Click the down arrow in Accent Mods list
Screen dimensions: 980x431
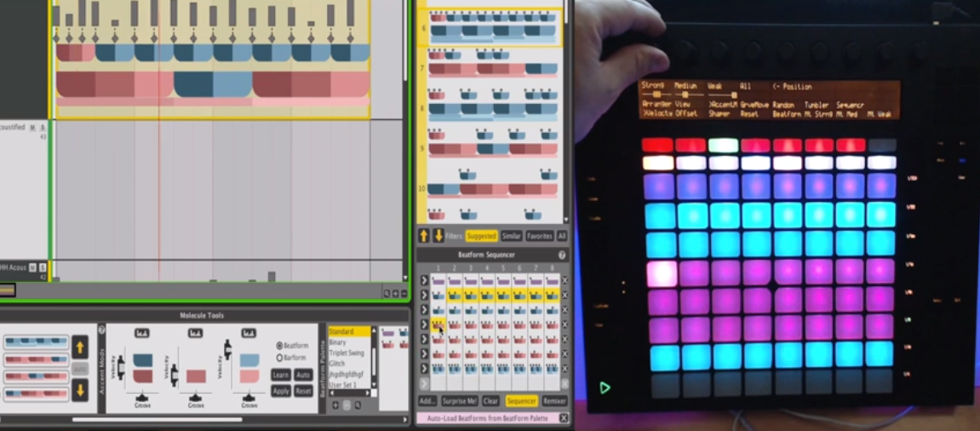pyautogui.click(x=79, y=390)
